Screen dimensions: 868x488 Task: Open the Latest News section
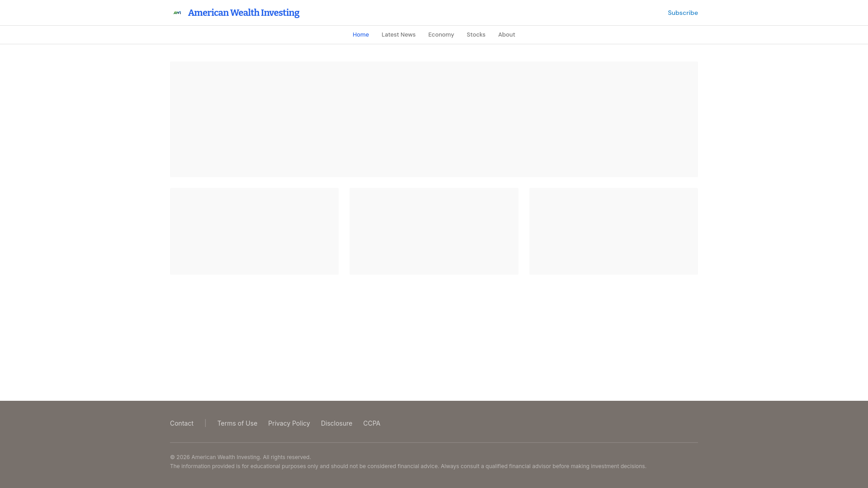(x=398, y=35)
